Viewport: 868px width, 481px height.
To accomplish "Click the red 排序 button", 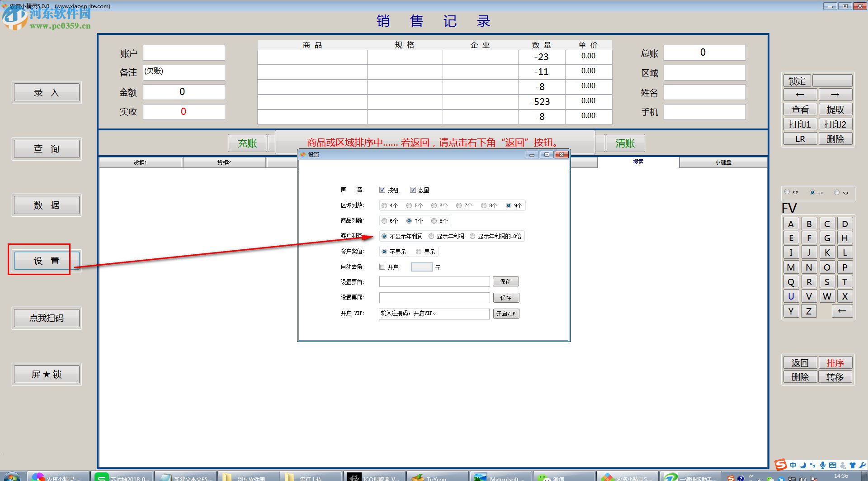I will point(835,363).
